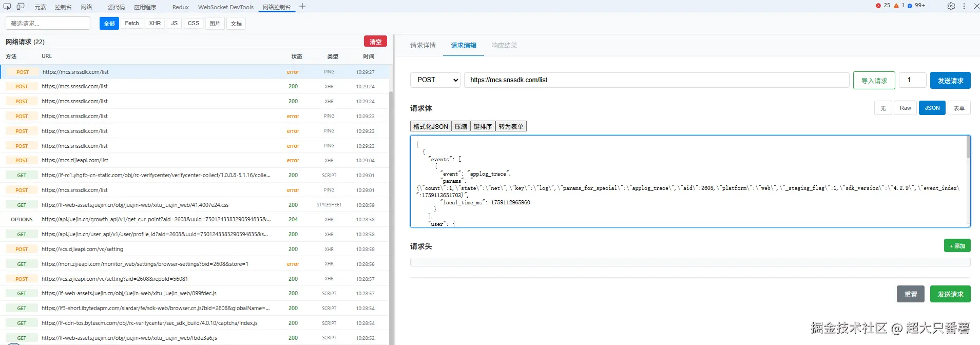Select the verifycenter-collect GET request row
980x345 pixels.
click(x=195, y=175)
